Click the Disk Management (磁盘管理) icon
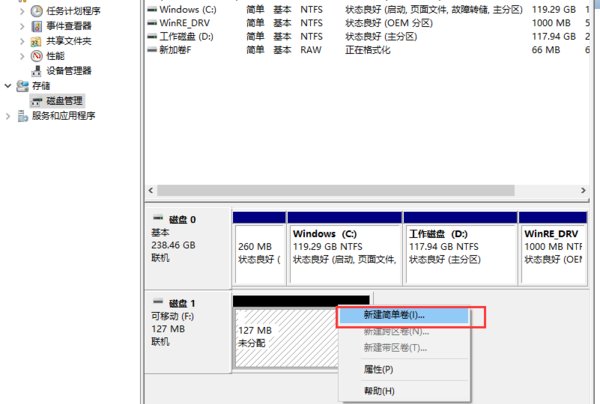 point(37,101)
